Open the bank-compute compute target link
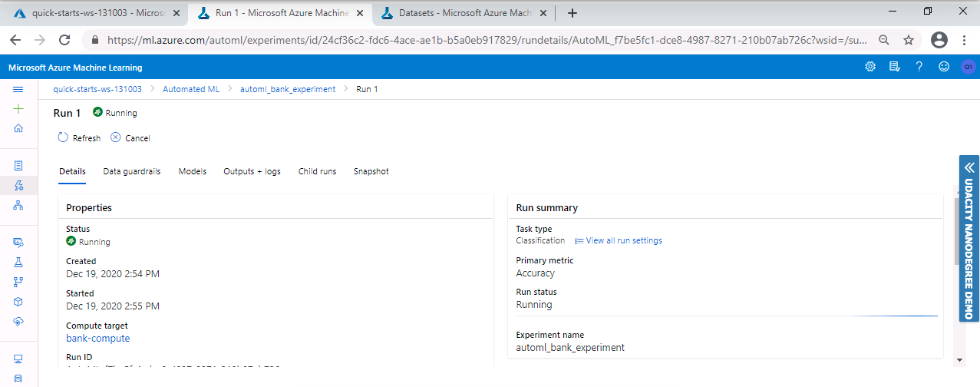Image resolution: width=980 pixels, height=387 pixels. (97, 339)
